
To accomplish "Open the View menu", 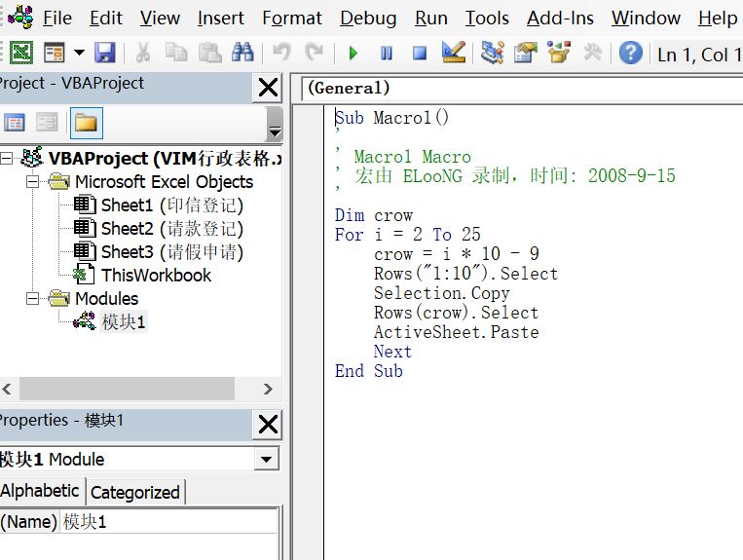I will tap(160, 18).
